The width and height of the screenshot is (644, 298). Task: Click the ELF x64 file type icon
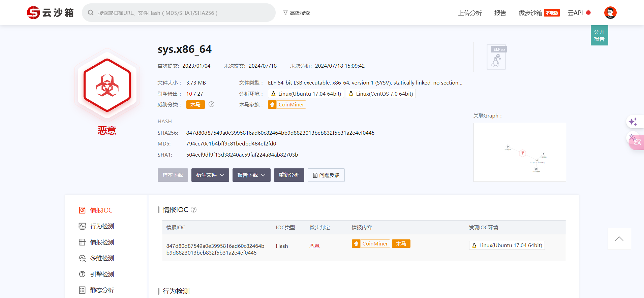496,57
